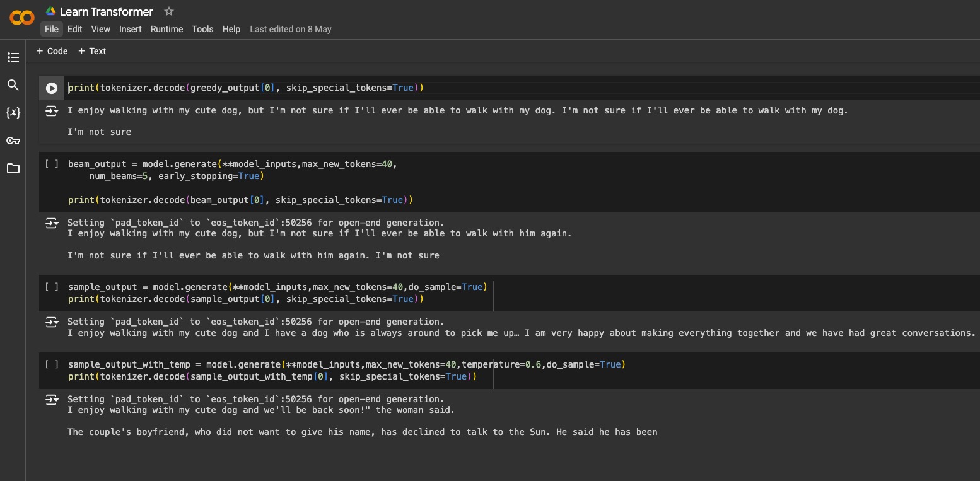
Task: Click the Colab logo icon
Action: [x=22, y=18]
